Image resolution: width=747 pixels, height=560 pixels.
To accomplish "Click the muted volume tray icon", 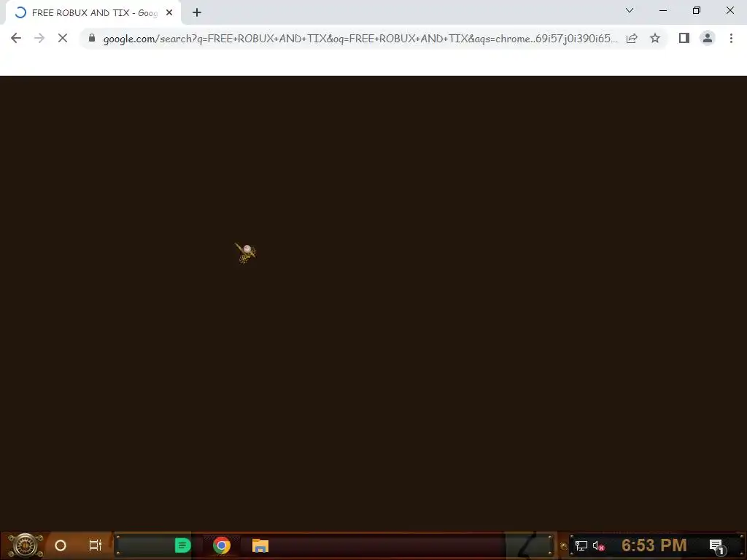I will pyautogui.click(x=598, y=545).
